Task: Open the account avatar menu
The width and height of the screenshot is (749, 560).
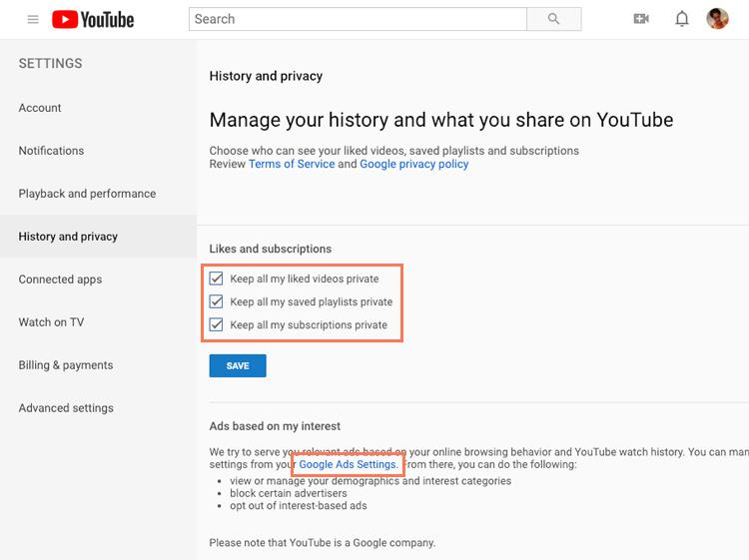Action: (717, 19)
